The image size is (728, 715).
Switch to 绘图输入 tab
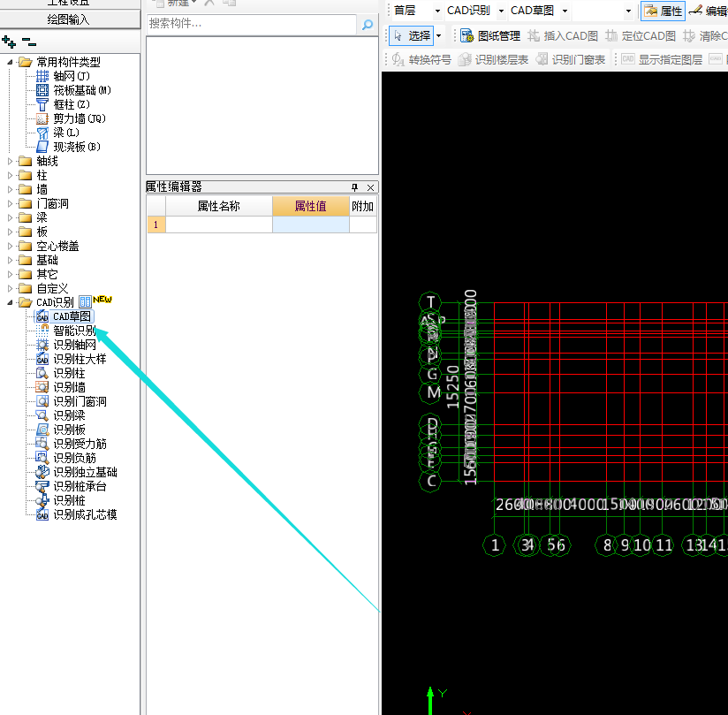70,19
